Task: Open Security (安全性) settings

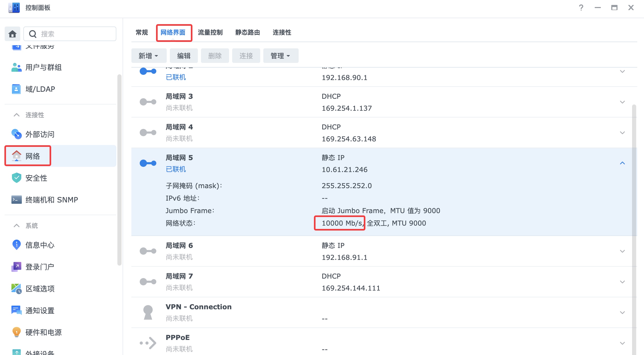Action: tap(36, 178)
